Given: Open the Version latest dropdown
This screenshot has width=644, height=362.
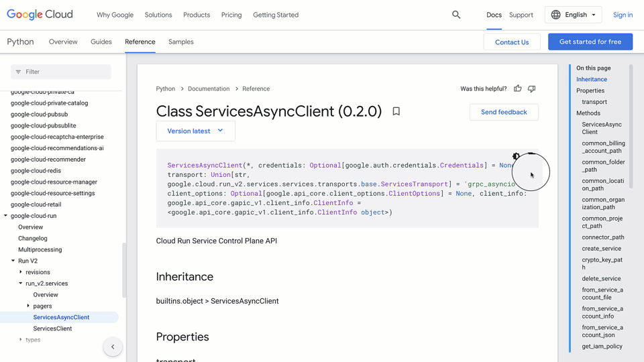Looking at the screenshot, I should 195,131.
